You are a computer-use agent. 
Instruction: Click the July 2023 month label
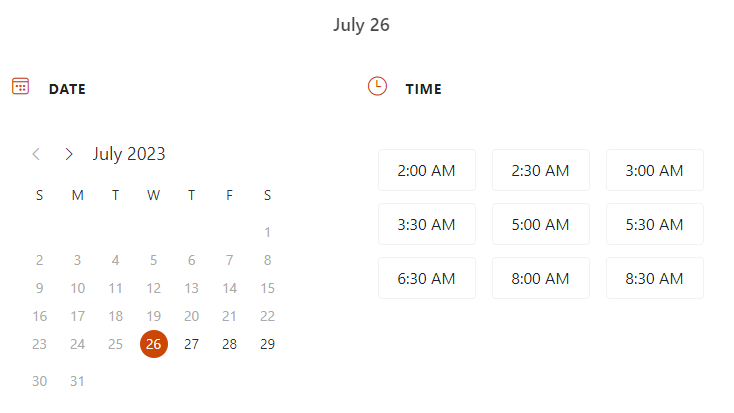[x=129, y=154]
